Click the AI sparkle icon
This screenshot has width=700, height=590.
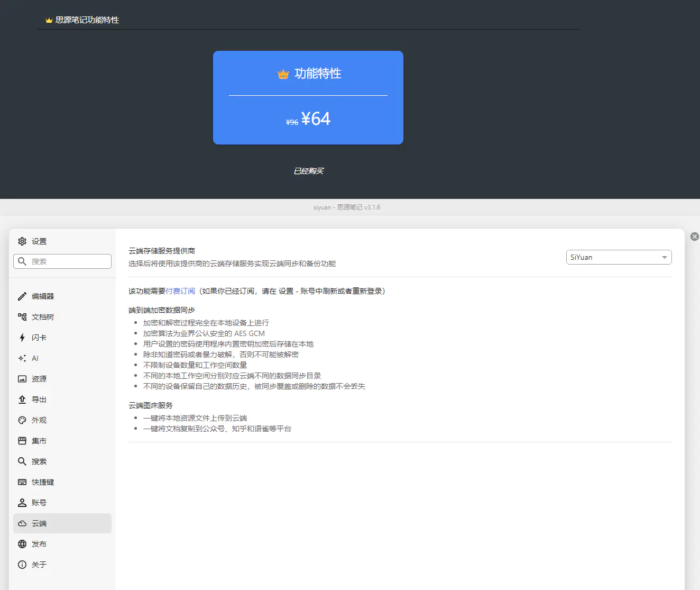22,358
